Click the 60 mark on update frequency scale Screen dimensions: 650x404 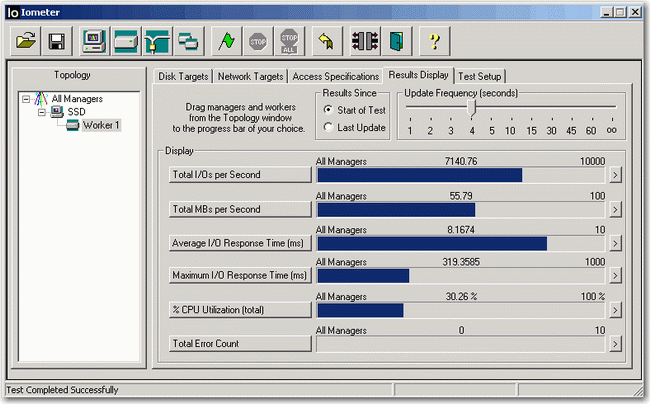[591, 131]
